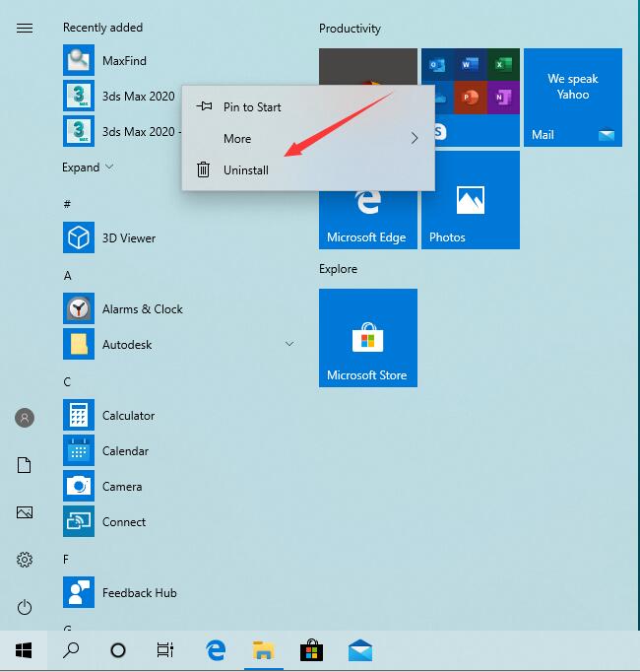Open Excel from the Office tile
640x672 pixels.
pos(503,65)
